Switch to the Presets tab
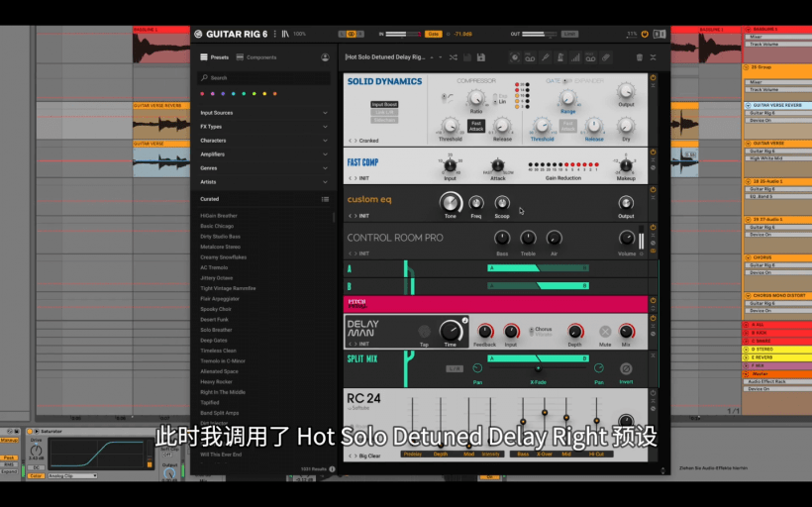 pyautogui.click(x=215, y=57)
